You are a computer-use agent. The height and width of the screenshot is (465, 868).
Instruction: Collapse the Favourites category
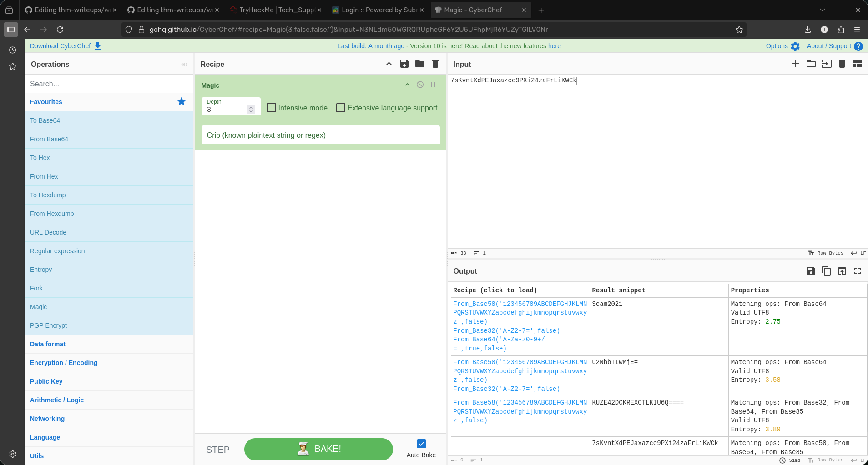tap(109, 102)
